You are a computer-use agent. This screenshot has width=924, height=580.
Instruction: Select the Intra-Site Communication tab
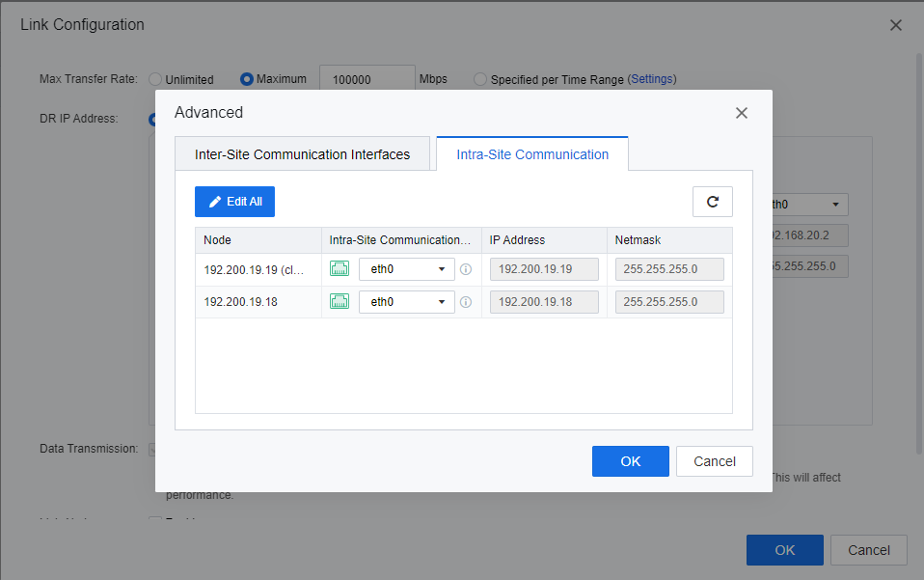(532, 154)
